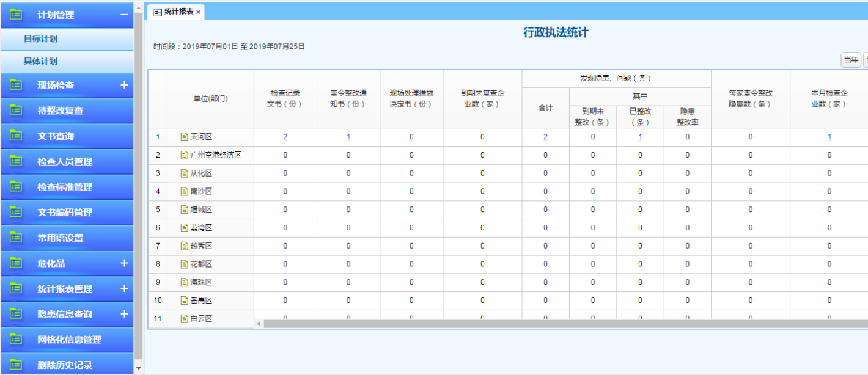
Task: Select the 广州空港经济区 row name
Action: point(216,155)
